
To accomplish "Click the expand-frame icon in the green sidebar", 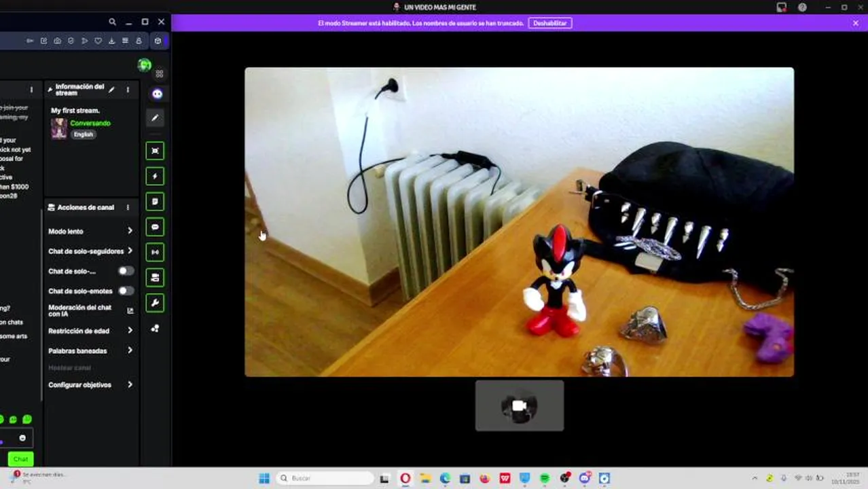I will (x=155, y=151).
